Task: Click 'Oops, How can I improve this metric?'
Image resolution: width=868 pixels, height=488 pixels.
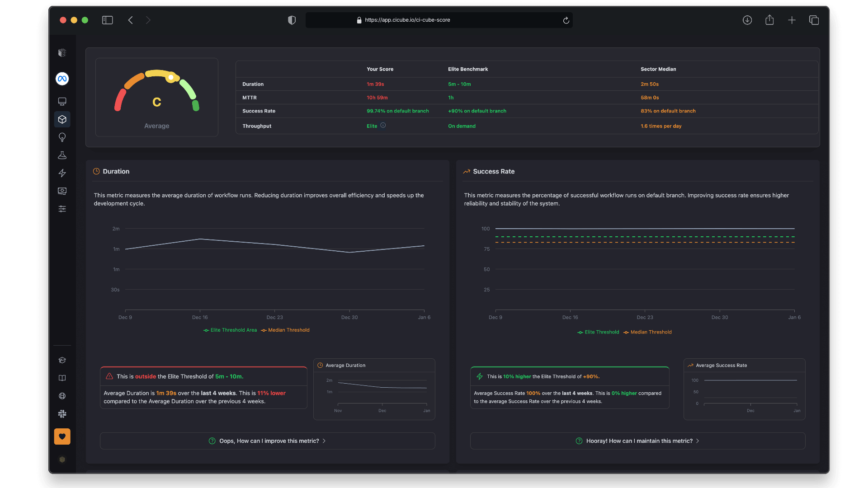Action: pyautogui.click(x=267, y=441)
